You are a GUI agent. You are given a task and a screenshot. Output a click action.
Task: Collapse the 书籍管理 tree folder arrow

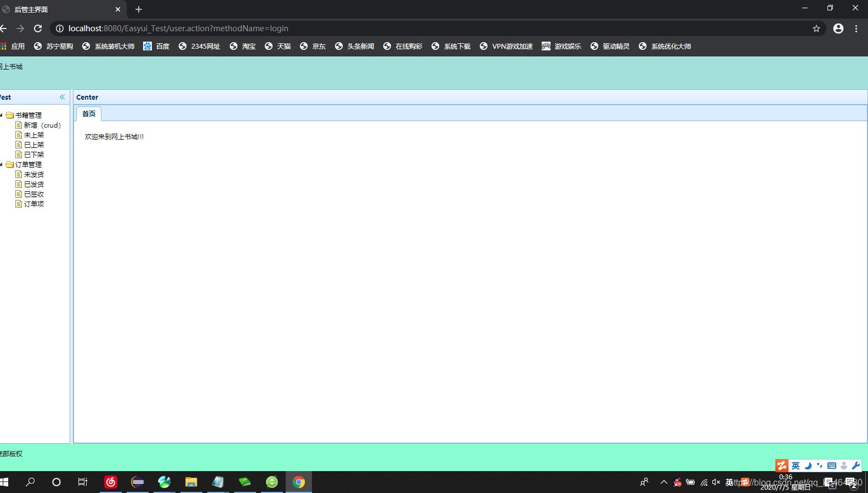[x=2, y=115]
